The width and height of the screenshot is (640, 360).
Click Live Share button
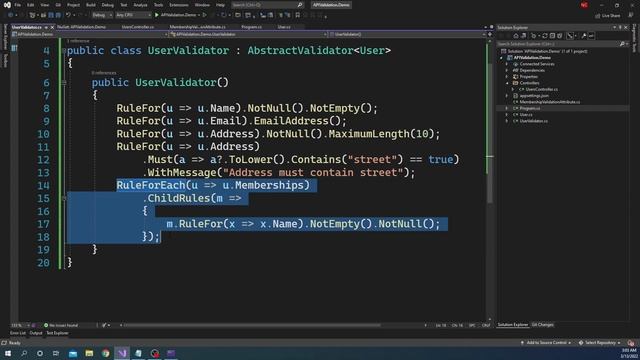[x=608, y=16]
